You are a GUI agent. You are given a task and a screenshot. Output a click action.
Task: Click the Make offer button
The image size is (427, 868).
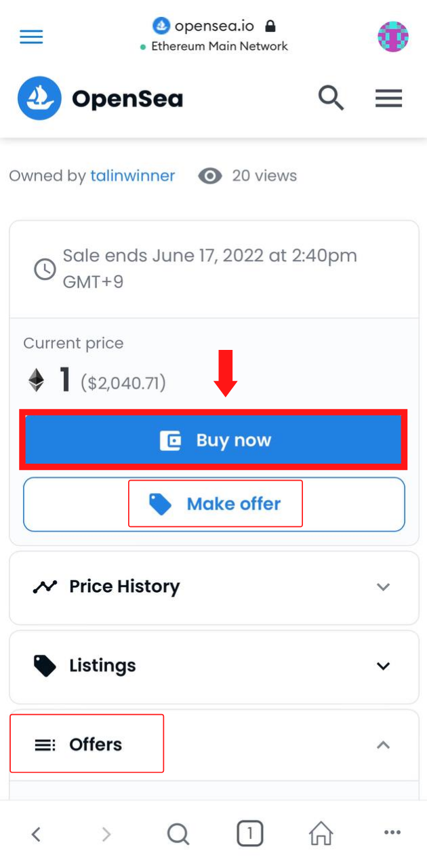coord(214,505)
